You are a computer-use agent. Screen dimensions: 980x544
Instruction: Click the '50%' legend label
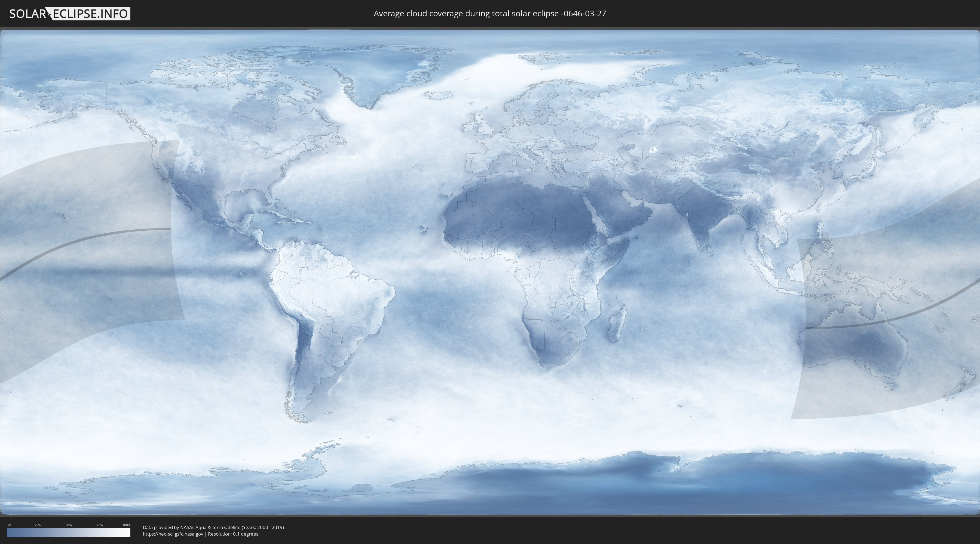point(69,525)
